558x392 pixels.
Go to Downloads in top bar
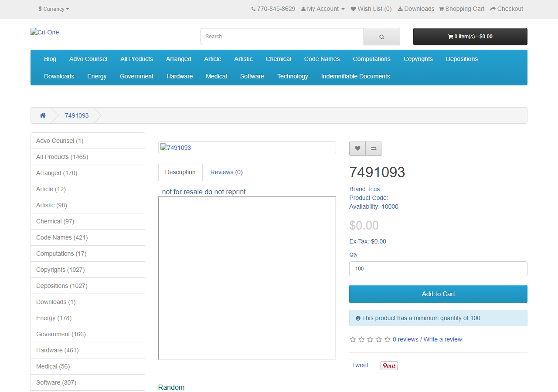pyautogui.click(x=416, y=9)
